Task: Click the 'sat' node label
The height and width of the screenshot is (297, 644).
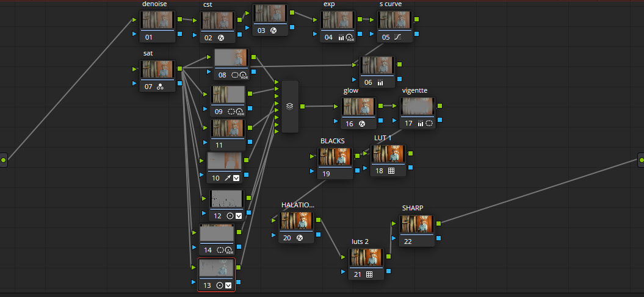Action: (148, 53)
